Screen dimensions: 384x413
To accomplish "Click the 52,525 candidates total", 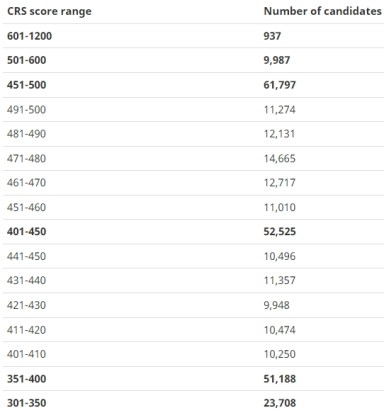I will (279, 232).
